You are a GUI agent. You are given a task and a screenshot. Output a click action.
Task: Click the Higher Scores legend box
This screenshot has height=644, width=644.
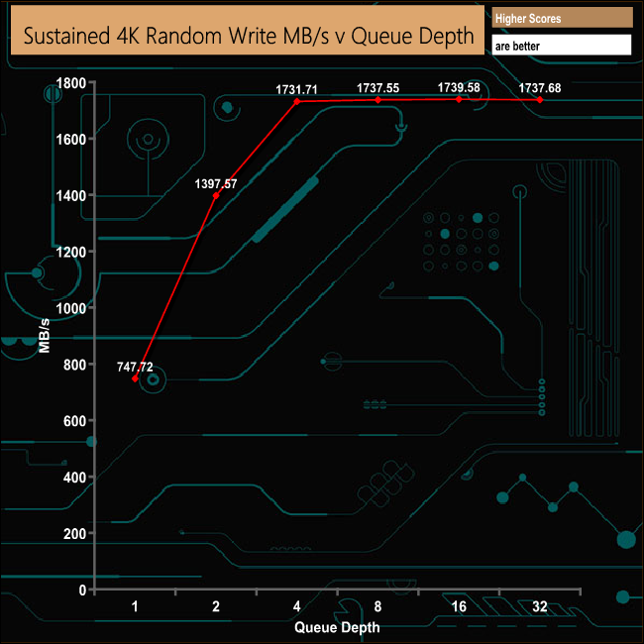click(x=563, y=18)
